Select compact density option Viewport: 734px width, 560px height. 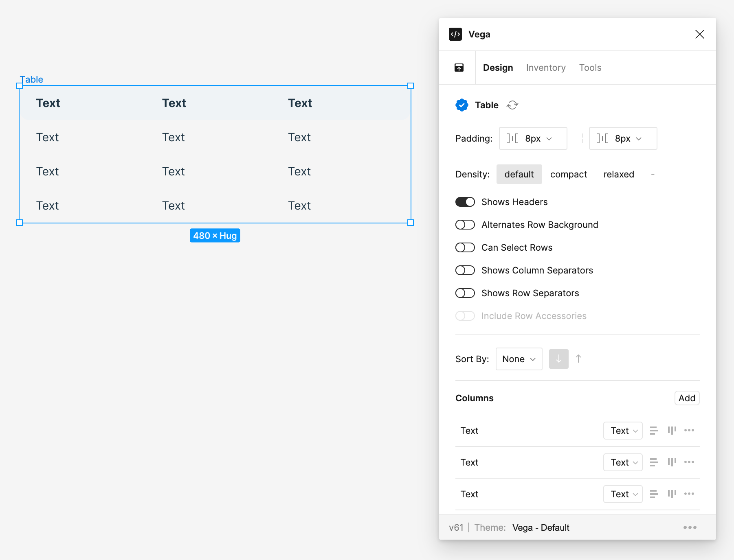pyautogui.click(x=569, y=174)
